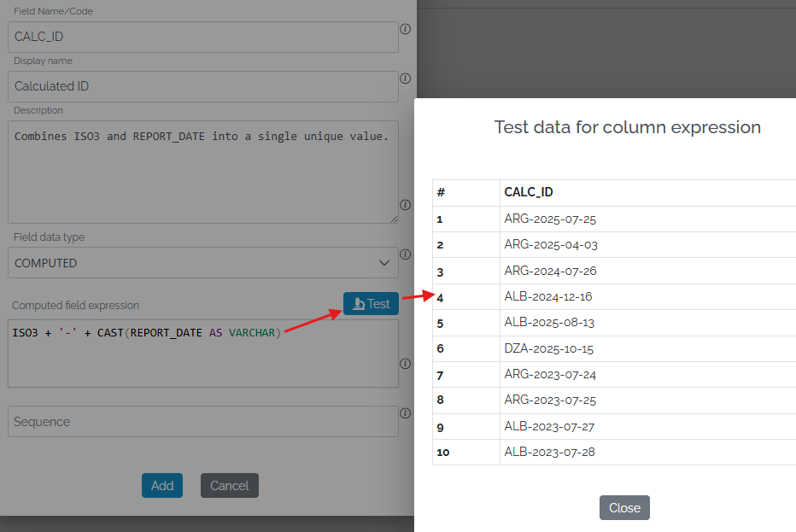Click info icon beside Field Name/Code input
796x532 pixels.
pyautogui.click(x=406, y=28)
